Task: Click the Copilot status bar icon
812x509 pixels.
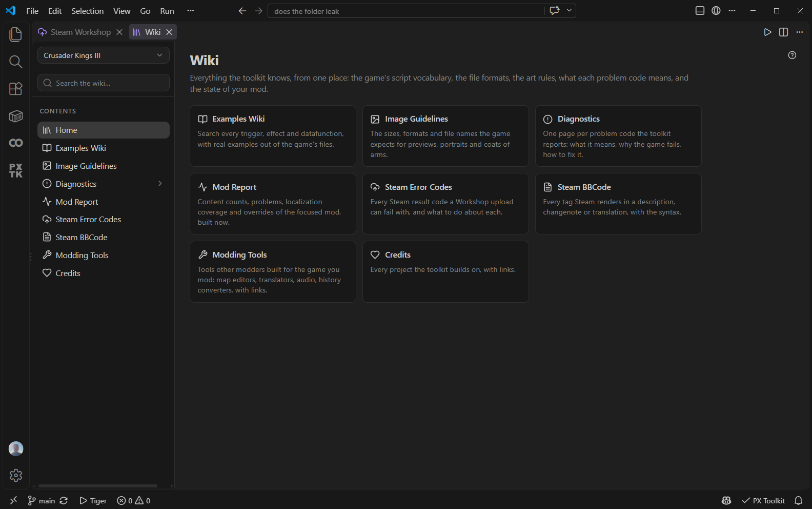Action: coord(726,500)
